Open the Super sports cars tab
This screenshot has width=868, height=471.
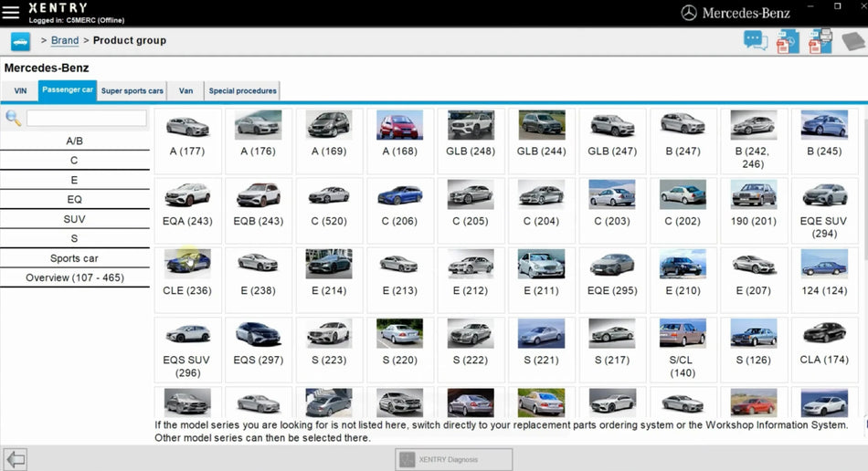point(132,90)
